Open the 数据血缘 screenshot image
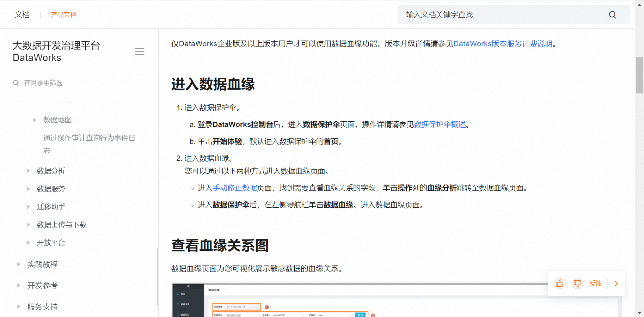 396,300
